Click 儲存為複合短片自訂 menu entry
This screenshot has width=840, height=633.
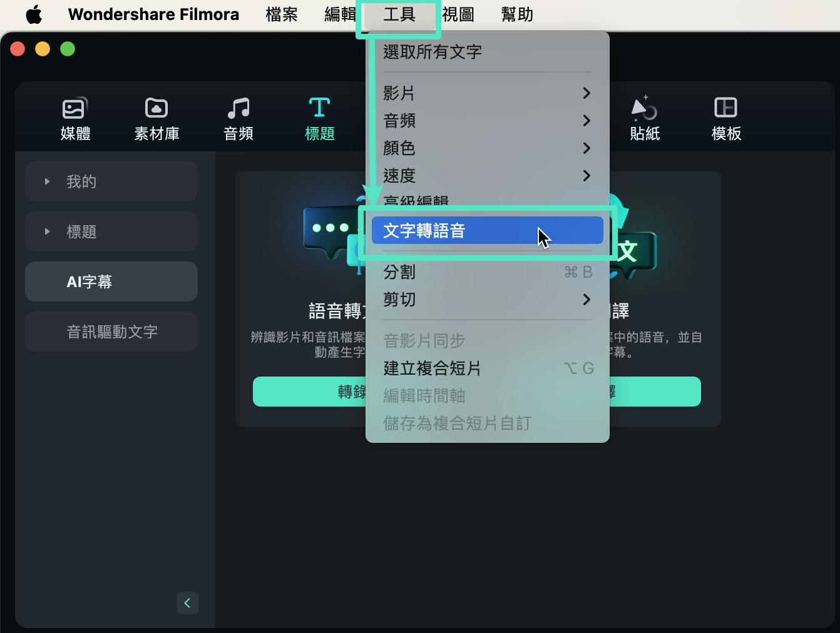(487, 423)
